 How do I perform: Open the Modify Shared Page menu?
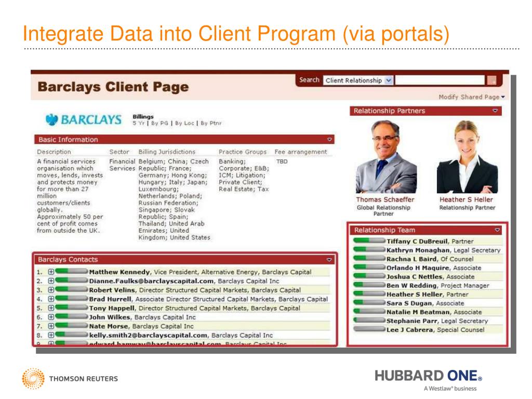[472, 97]
